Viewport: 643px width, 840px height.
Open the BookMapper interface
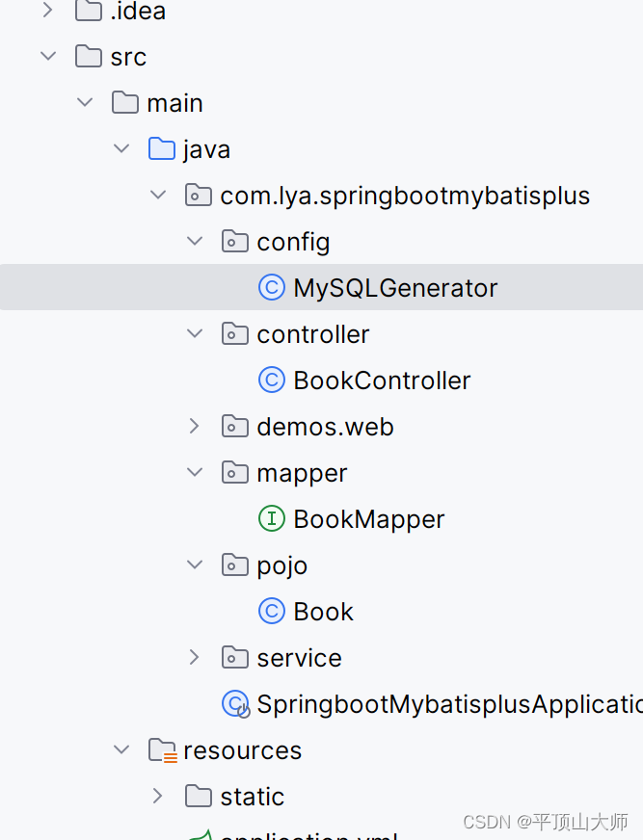click(369, 518)
